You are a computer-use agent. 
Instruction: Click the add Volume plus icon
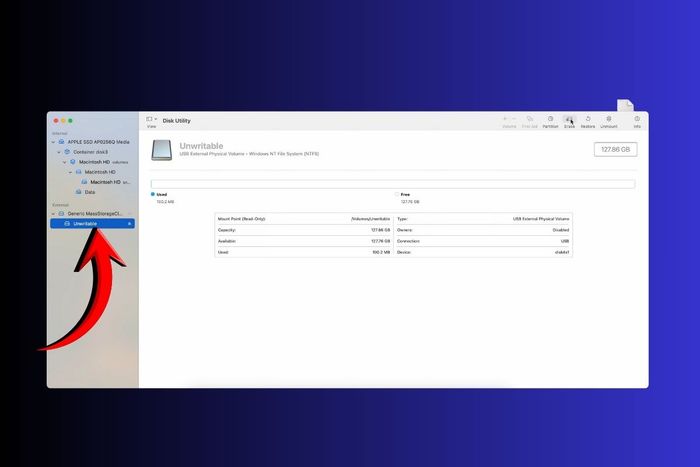[505, 119]
